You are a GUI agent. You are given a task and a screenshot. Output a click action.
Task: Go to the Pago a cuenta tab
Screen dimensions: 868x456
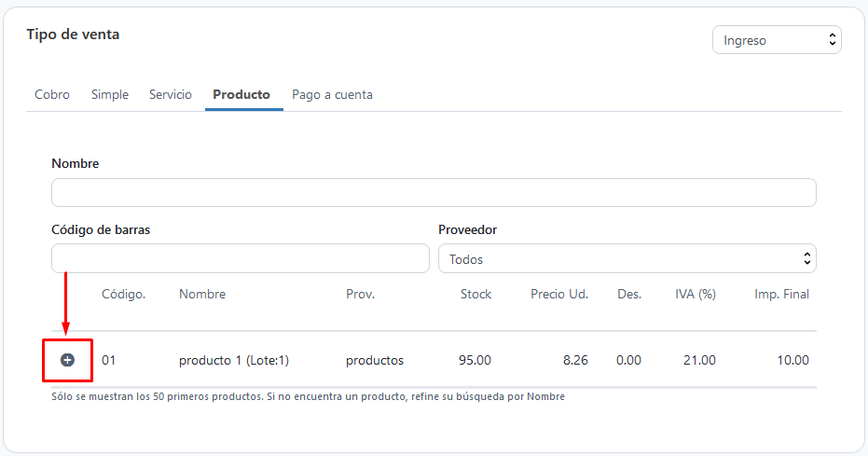332,94
